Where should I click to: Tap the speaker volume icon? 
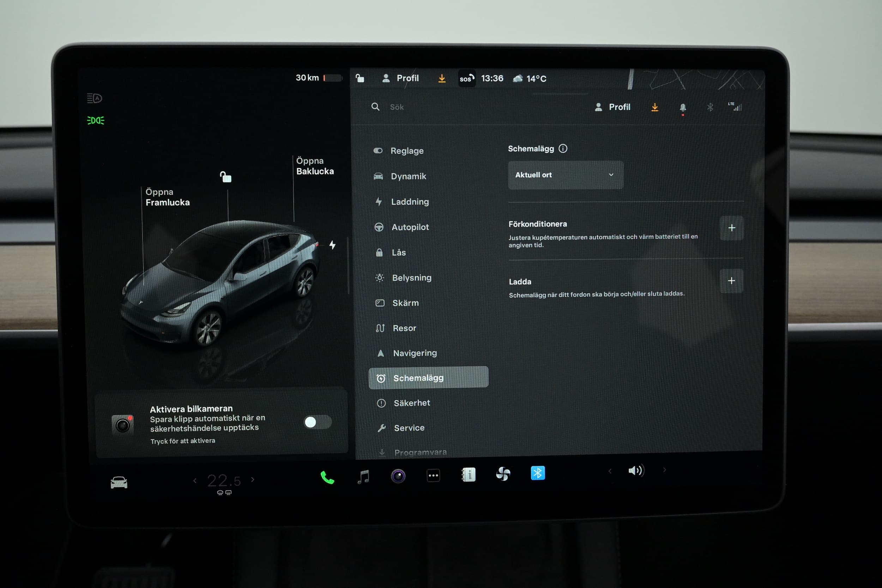[636, 471]
